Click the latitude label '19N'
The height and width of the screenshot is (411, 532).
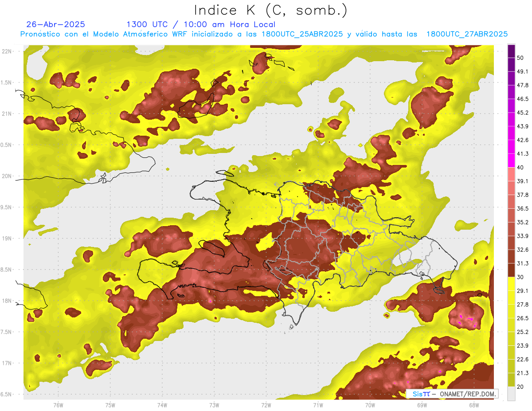click(7, 239)
